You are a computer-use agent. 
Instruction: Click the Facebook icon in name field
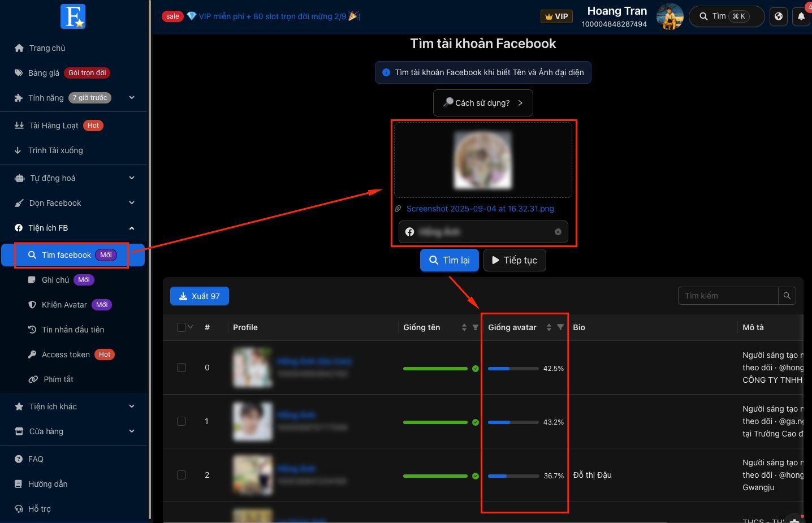tap(410, 232)
